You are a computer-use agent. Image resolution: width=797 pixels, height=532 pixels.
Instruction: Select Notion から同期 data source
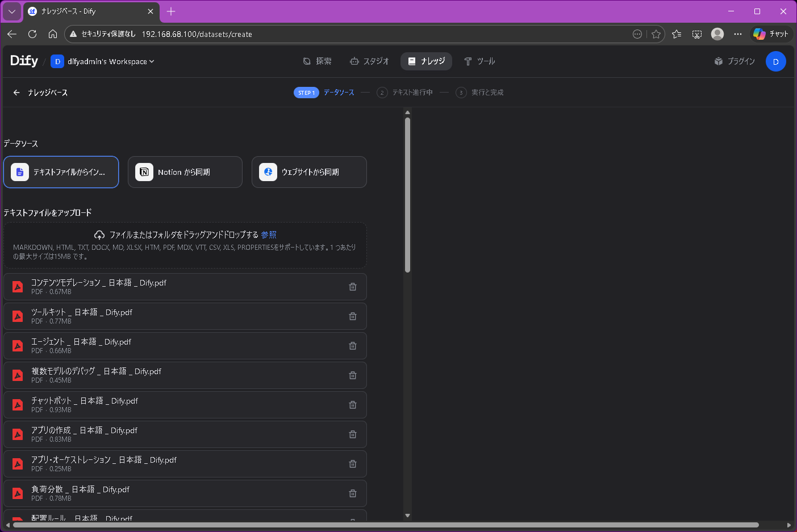coord(185,172)
